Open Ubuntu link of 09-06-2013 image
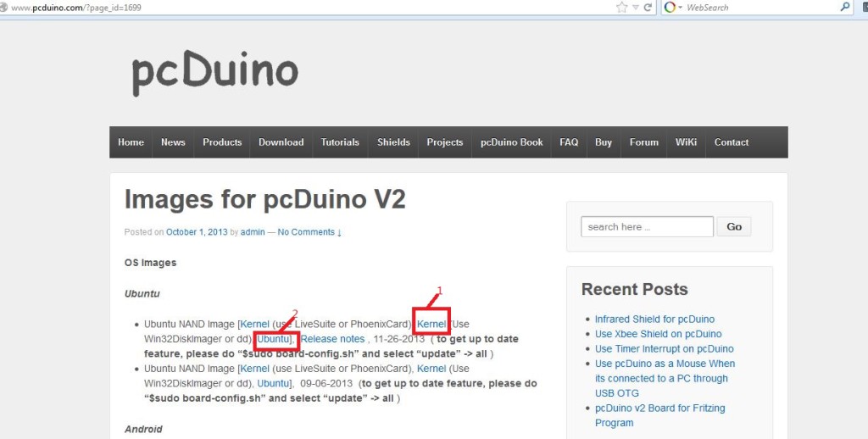 point(273,383)
